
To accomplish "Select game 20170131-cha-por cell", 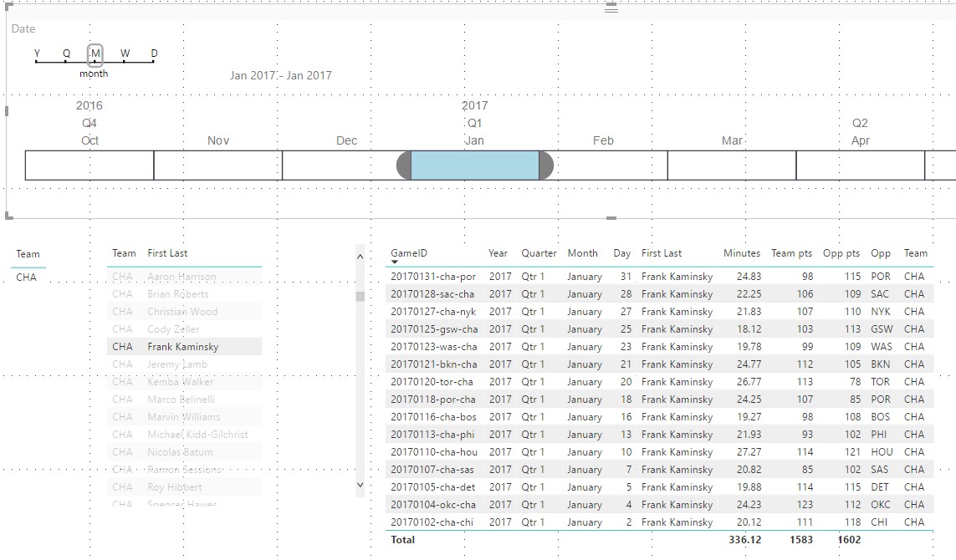I will pos(433,277).
